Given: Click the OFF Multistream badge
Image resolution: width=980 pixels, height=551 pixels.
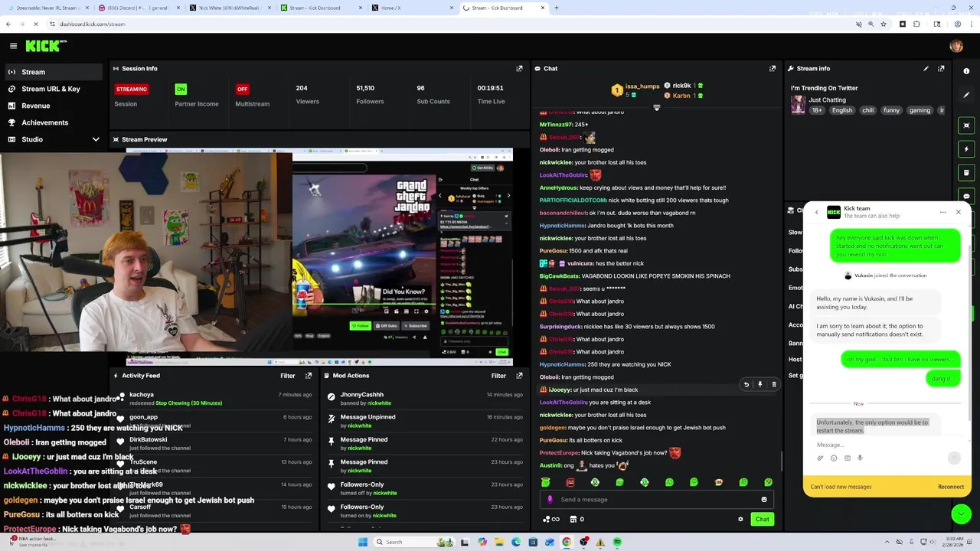Looking at the screenshot, I should tap(242, 89).
